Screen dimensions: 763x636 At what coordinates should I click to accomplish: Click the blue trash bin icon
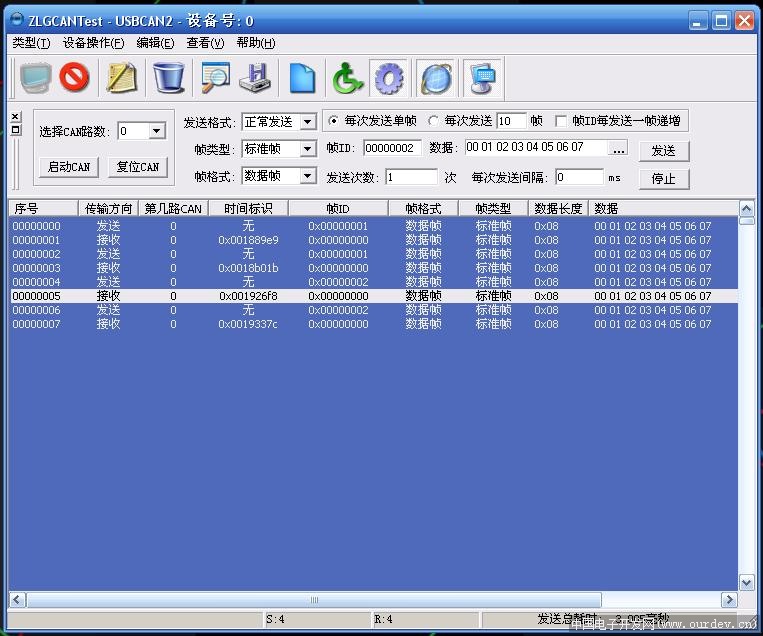click(168, 77)
